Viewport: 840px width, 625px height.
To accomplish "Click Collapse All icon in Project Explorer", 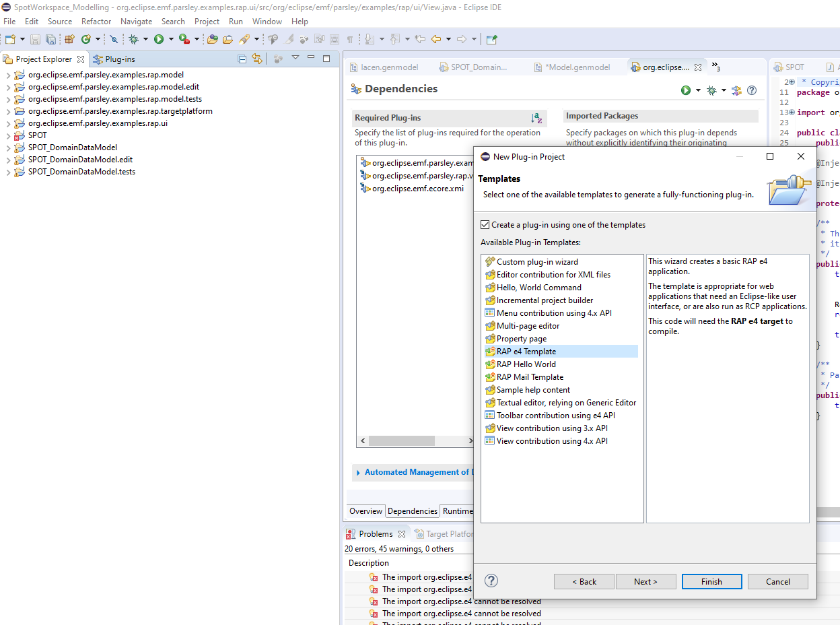I will 242,59.
